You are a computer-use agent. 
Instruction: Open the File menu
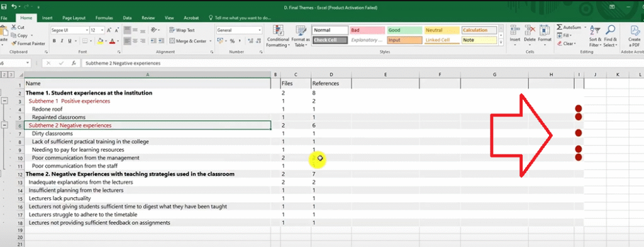4,18
